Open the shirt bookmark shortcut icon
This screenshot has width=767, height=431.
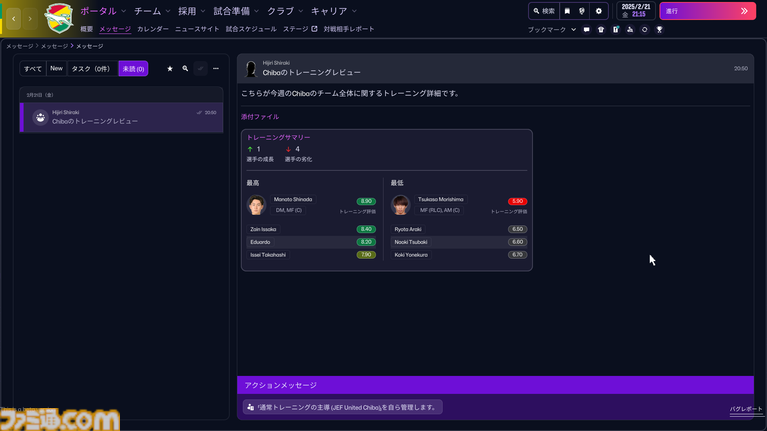[x=601, y=30]
